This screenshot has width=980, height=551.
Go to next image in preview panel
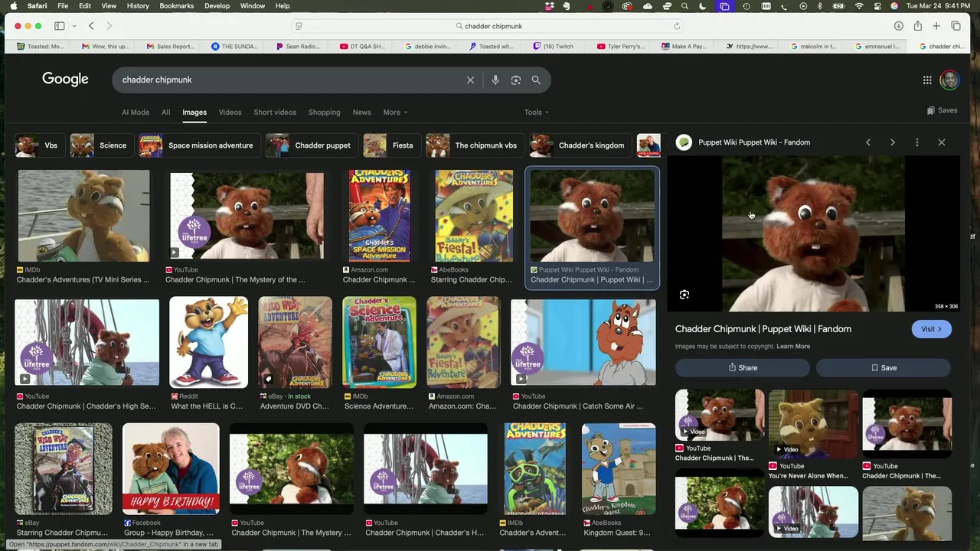click(893, 142)
